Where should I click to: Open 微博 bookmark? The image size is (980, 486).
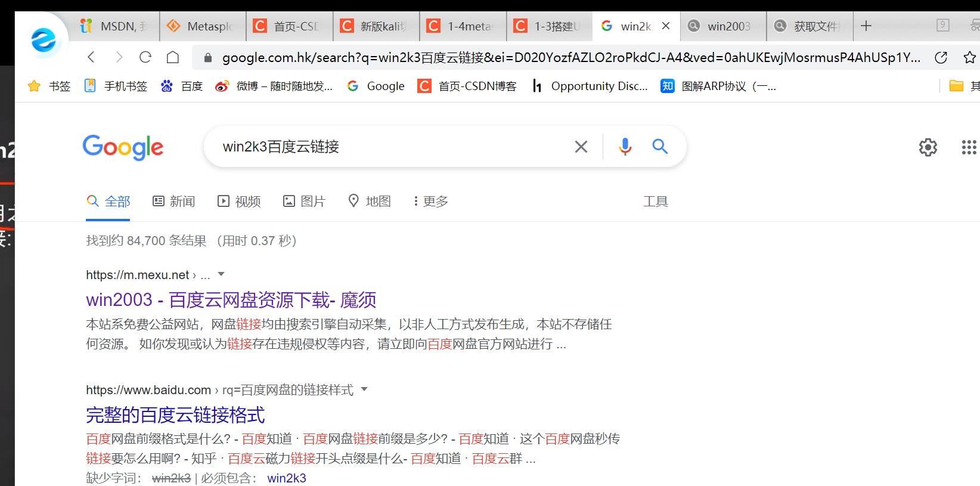pos(274,86)
